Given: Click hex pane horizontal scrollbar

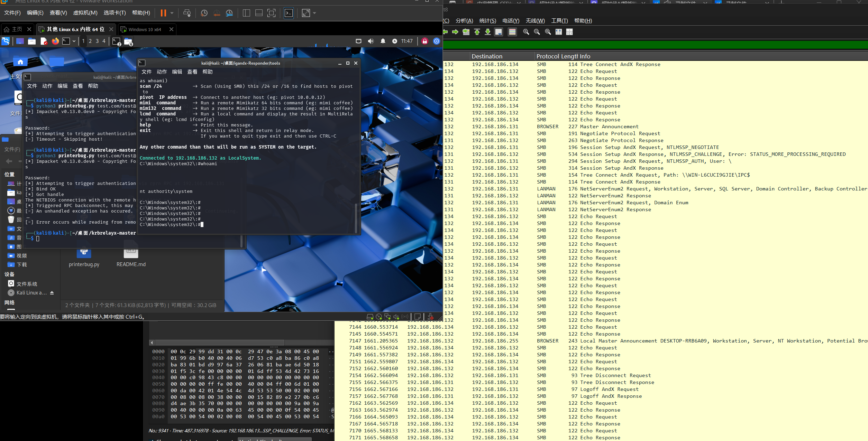Looking at the screenshot, I should [219, 343].
